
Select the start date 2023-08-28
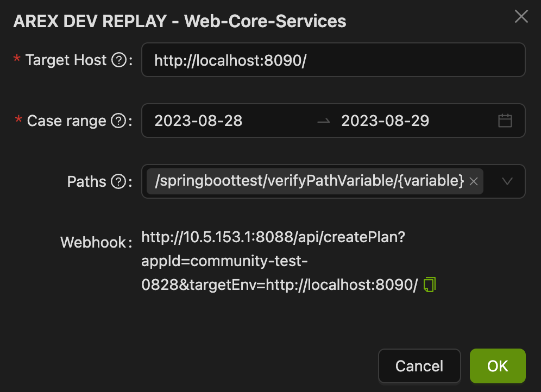click(x=198, y=121)
